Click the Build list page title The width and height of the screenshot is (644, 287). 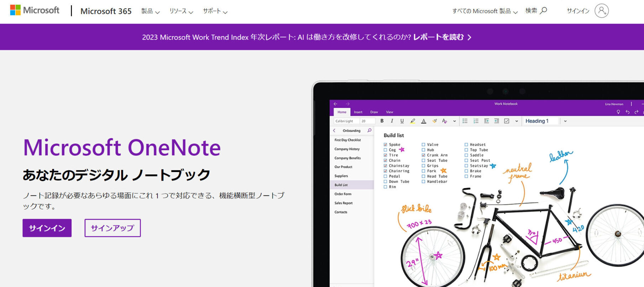pyautogui.click(x=394, y=135)
